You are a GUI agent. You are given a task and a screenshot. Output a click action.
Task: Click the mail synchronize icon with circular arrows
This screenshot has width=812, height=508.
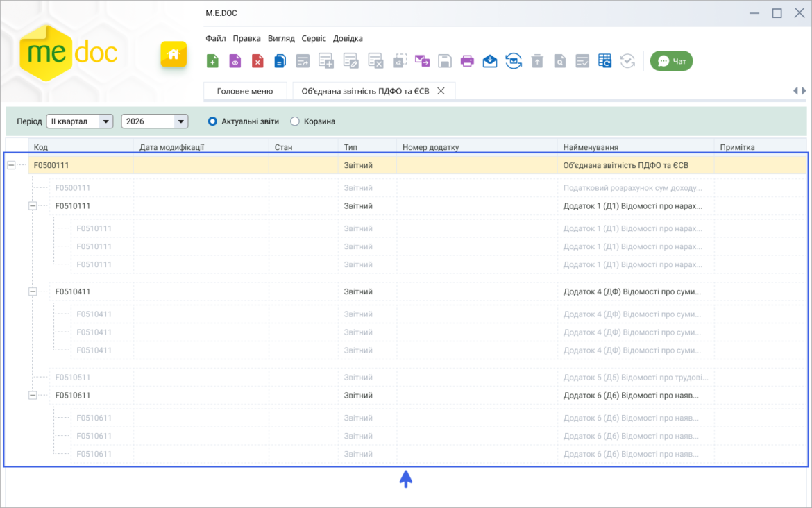pos(514,61)
